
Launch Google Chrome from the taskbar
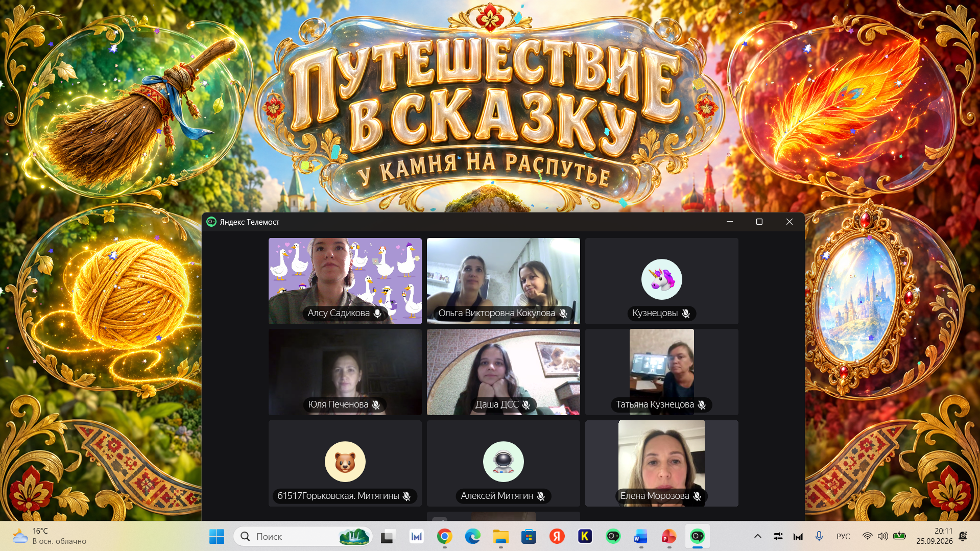coord(444,536)
